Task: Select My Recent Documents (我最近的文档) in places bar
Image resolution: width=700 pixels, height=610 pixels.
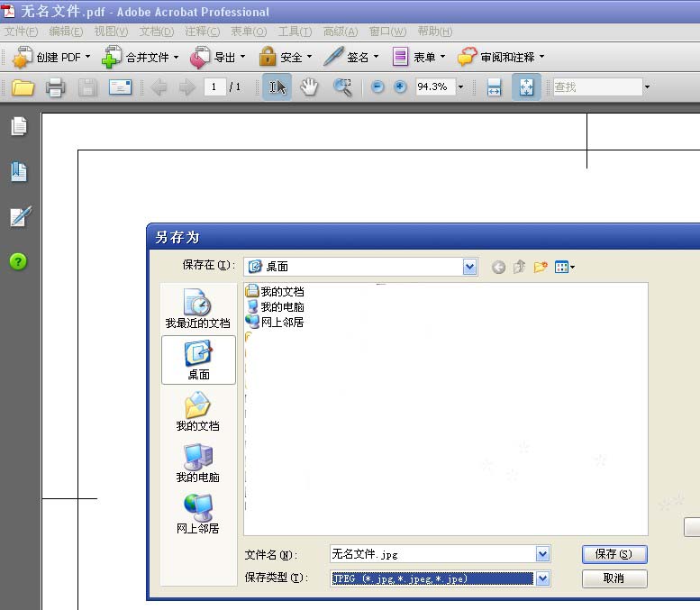Action: pyautogui.click(x=198, y=308)
